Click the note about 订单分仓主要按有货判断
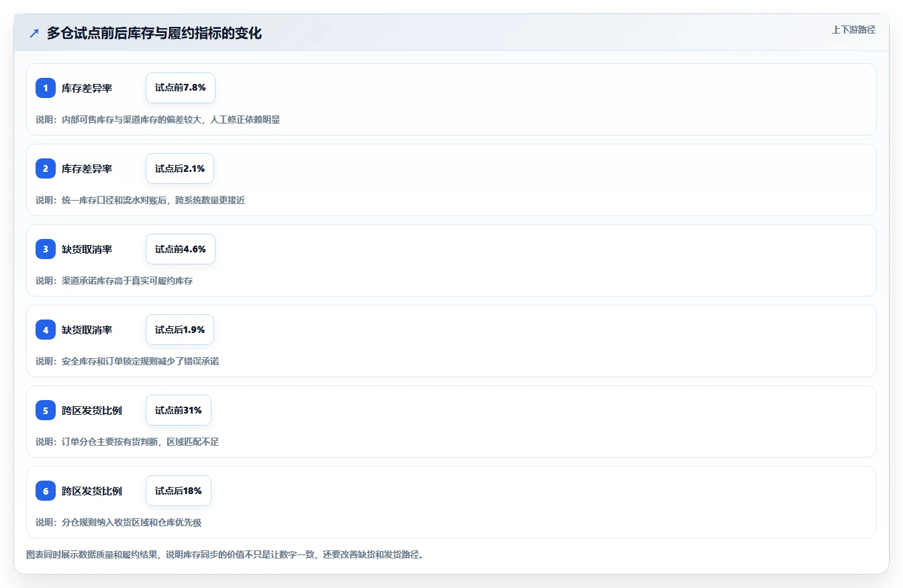Image resolution: width=903 pixels, height=588 pixels. coord(127,442)
